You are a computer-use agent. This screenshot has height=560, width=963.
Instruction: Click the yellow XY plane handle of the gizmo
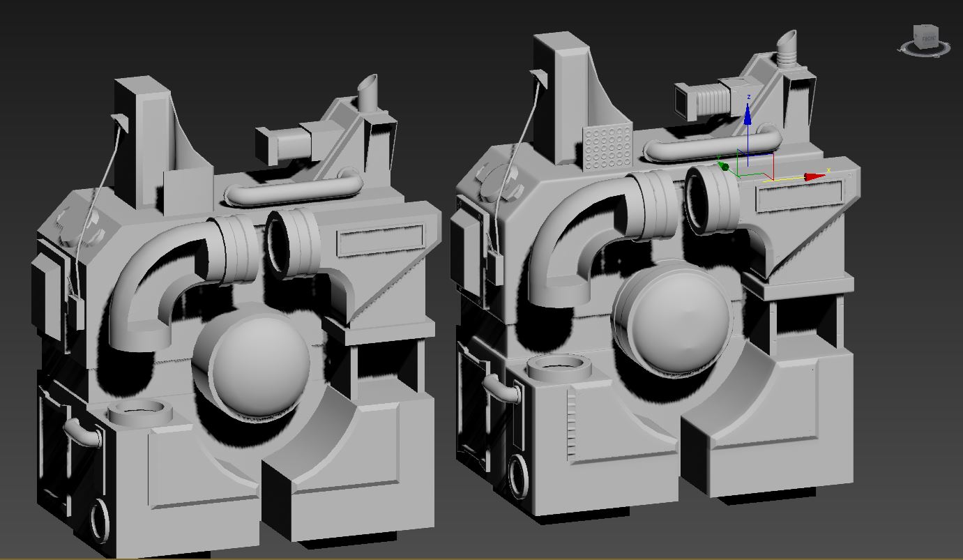point(784,179)
